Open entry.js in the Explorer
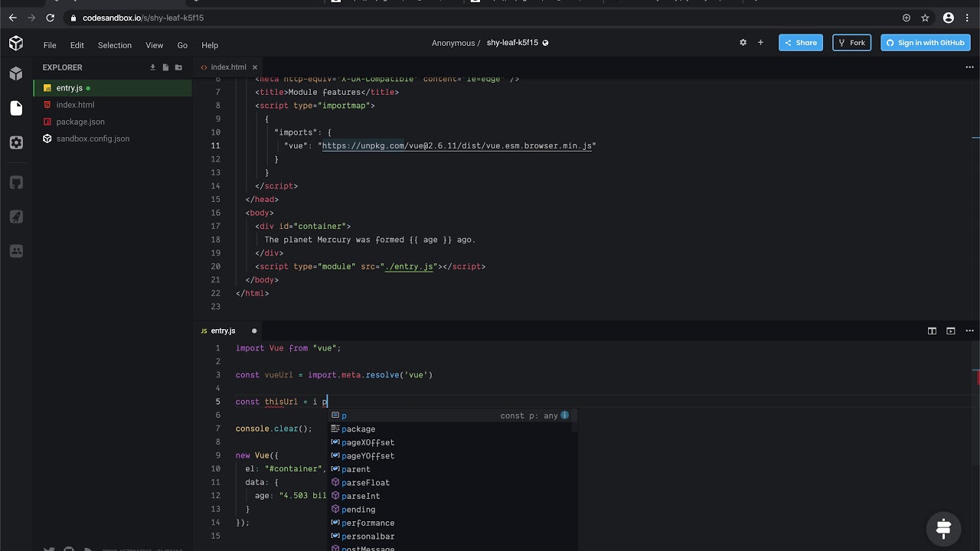The width and height of the screenshot is (980, 551). coord(113,88)
